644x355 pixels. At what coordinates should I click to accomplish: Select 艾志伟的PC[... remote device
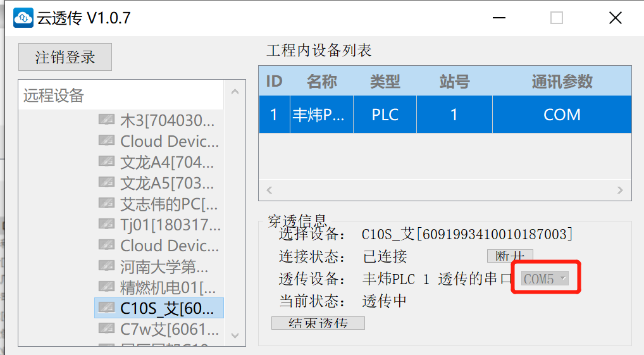tap(169, 204)
